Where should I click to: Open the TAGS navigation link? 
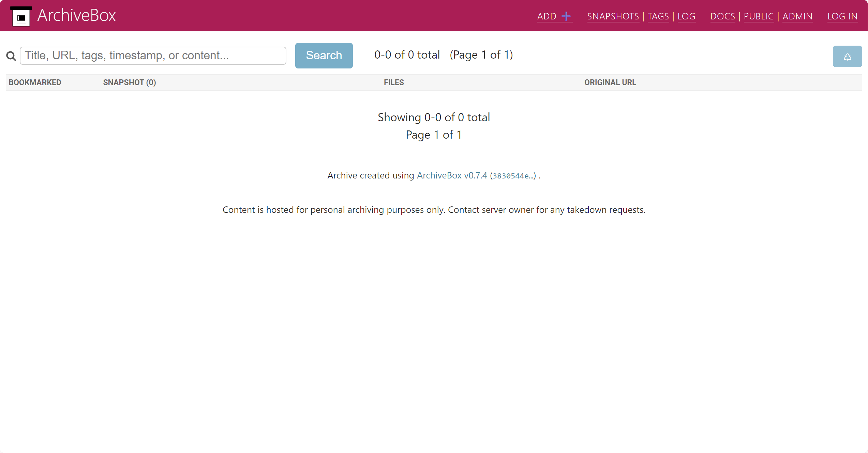(658, 16)
